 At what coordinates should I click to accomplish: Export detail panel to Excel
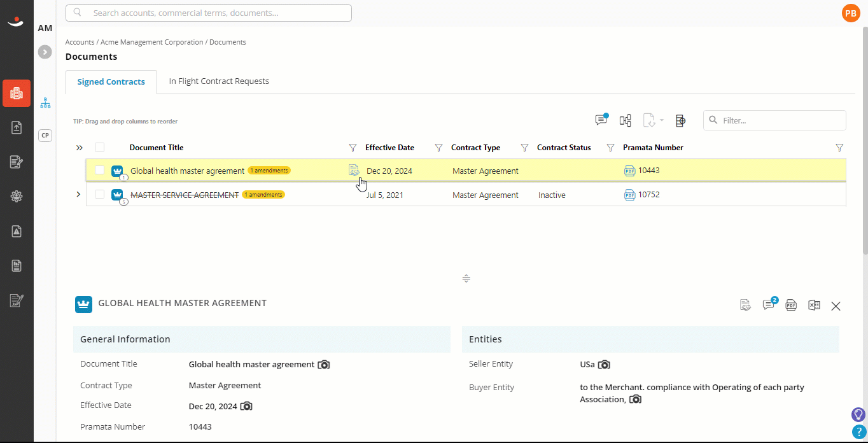814,305
